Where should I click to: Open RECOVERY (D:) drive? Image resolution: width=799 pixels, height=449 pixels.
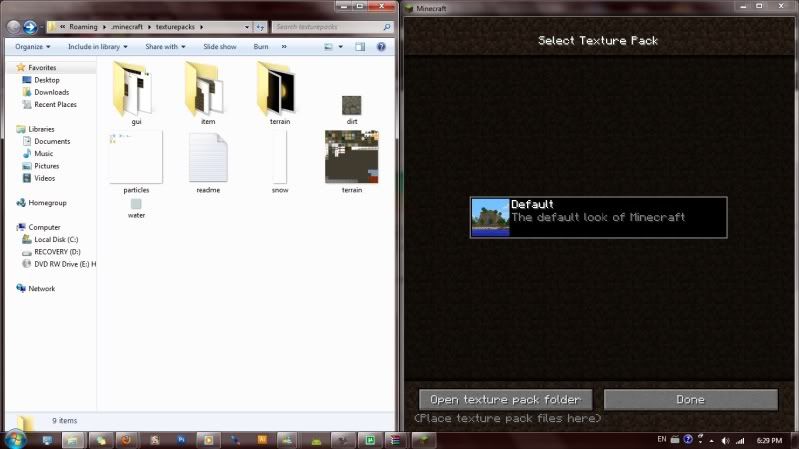pos(57,252)
